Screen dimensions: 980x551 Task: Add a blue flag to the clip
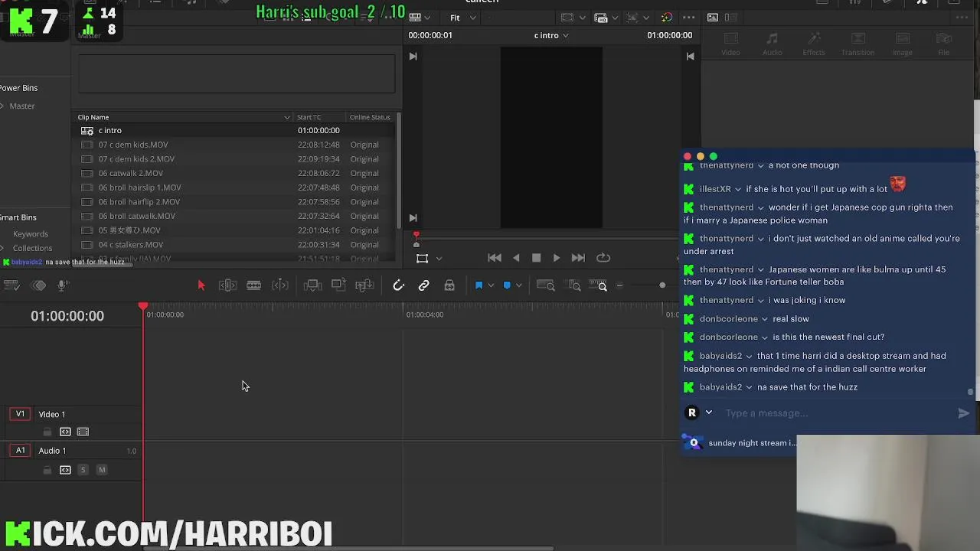pos(479,285)
